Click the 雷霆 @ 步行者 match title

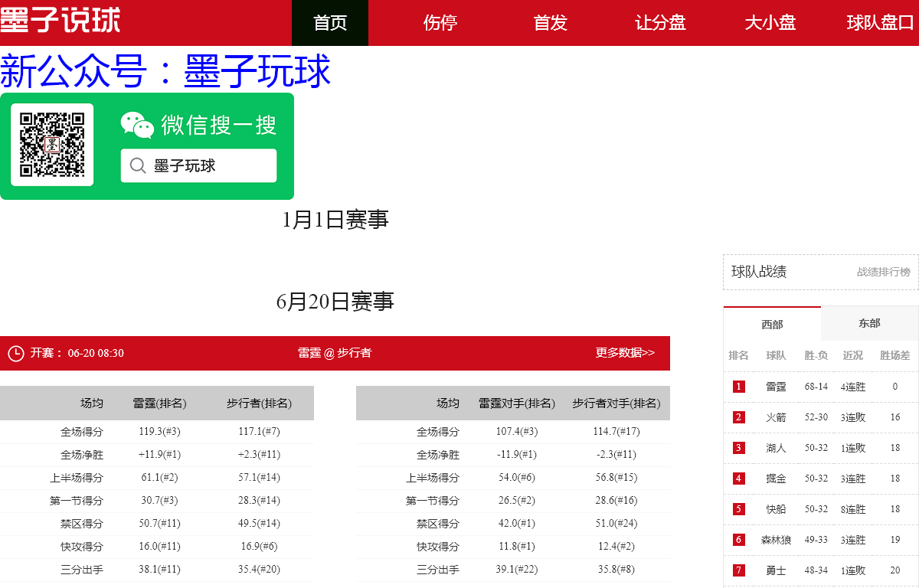335,353
